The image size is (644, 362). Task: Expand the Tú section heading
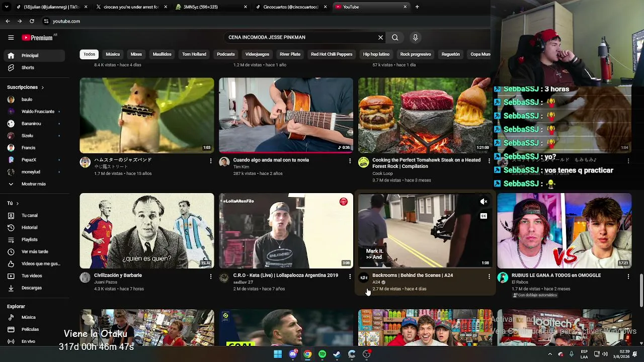(x=13, y=203)
